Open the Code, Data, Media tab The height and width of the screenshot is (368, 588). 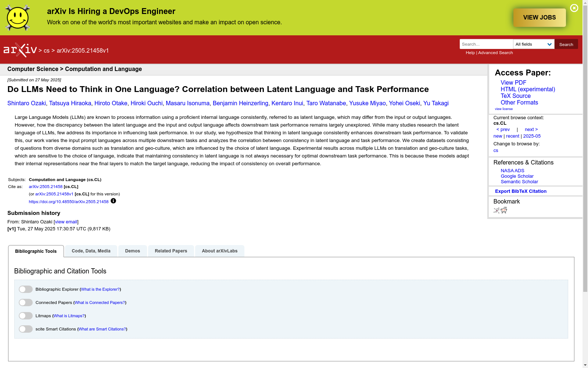[x=91, y=251]
